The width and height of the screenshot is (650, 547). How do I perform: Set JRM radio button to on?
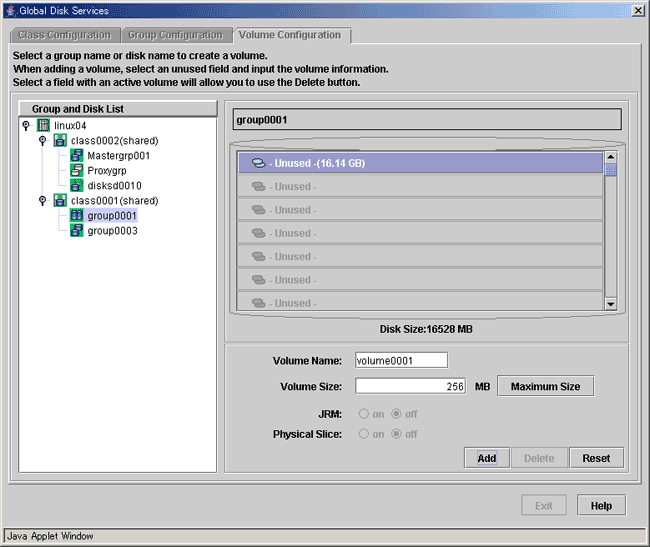coord(363,413)
